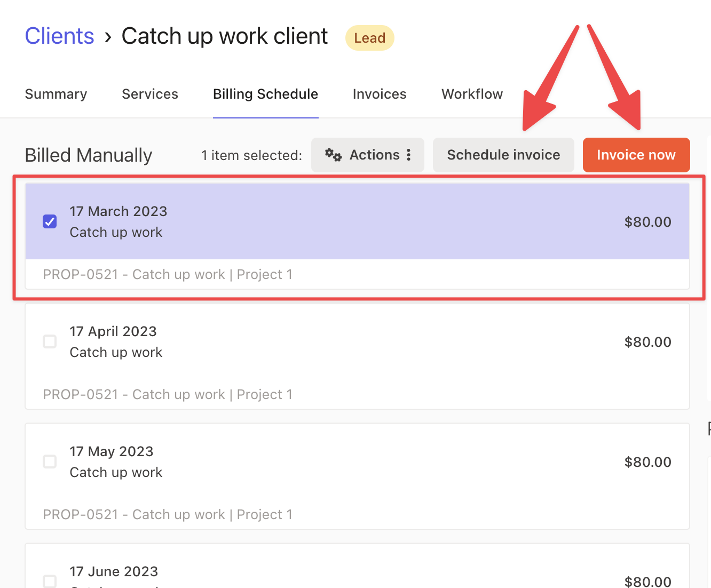Switch to the Invoices tab
The width and height of the screenshot is (711, 588).
coord(380,94)
